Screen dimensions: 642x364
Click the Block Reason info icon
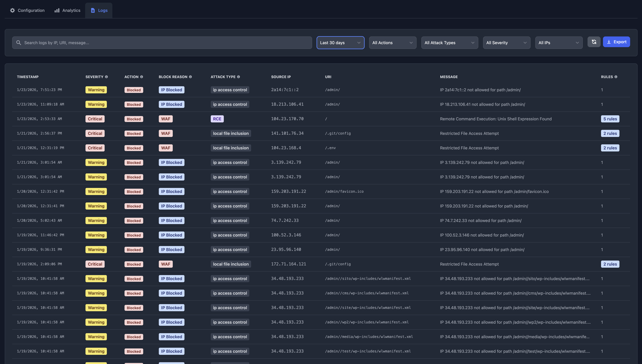point(190,77)
